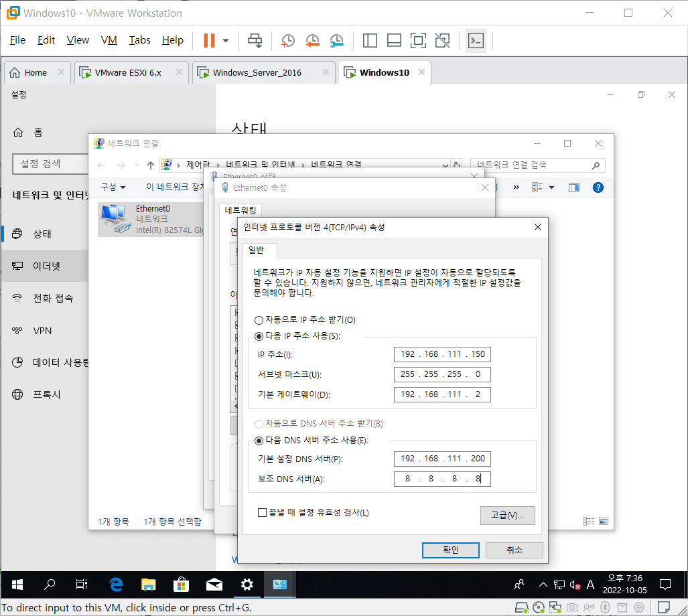Open VPN in Settings sidebar
Viewport: 688px width, 616px height.
coord(44,331)
